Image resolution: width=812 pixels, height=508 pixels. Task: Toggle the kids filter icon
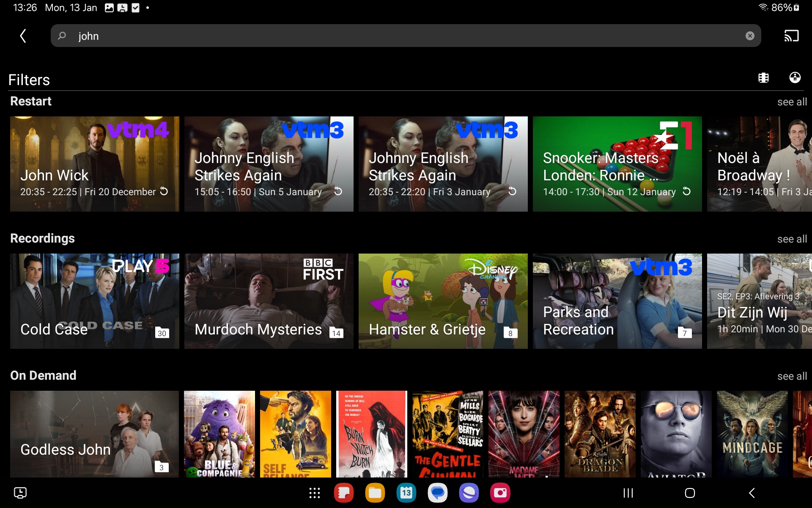tap(795, 78)
